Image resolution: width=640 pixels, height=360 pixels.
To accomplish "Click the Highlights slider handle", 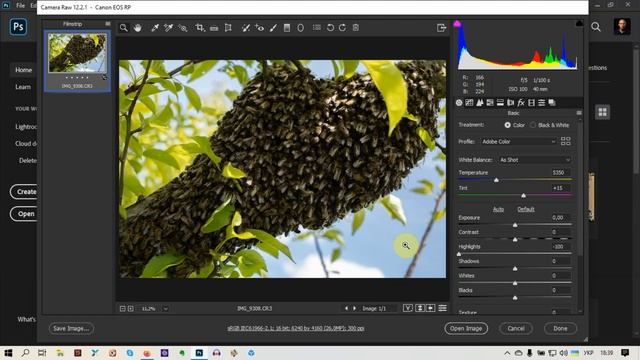I will (459, 254).
